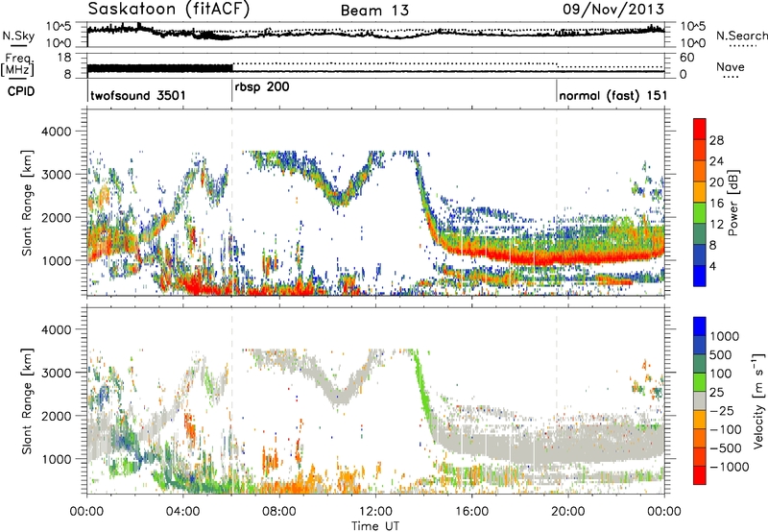Click the date "09/Nov/2013"
The width and height of the screenshot is (768, 532).
pos(613,10)
